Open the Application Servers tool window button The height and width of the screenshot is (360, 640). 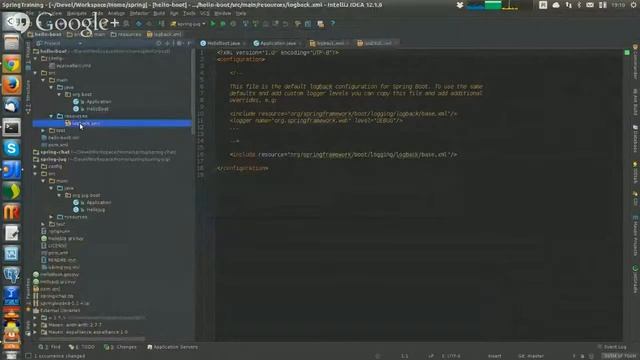coord(172,347)
